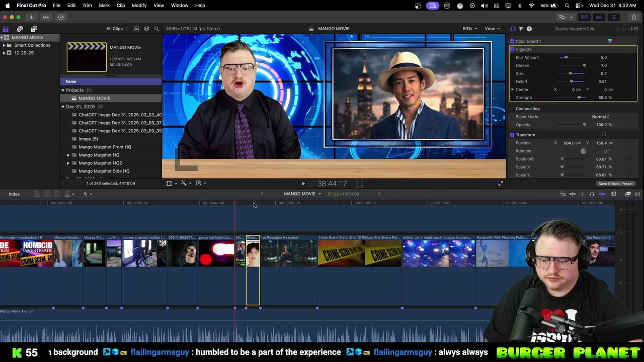The height and width of the screenshot is (362, 644).
Task: Open the Mark menu
Action: pyautogui.click(x=104, y=6)
